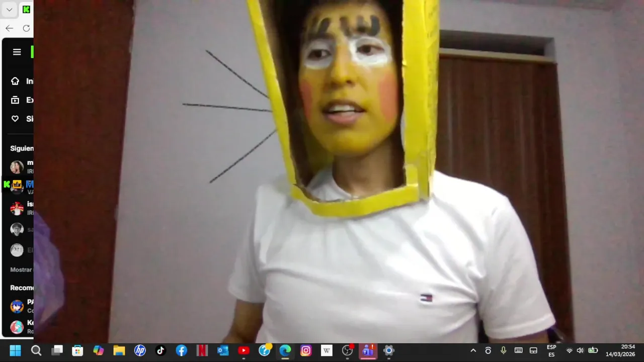The width and height of the screenshot is (644, 362).
Task: Open the Kick sidebar hamburger menu
Action: tap(17, 52)
